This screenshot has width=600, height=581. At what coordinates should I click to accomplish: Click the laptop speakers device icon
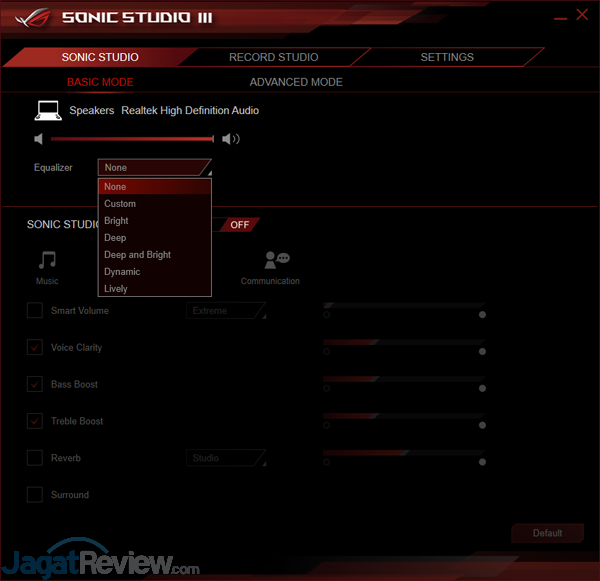coord(48,111)
